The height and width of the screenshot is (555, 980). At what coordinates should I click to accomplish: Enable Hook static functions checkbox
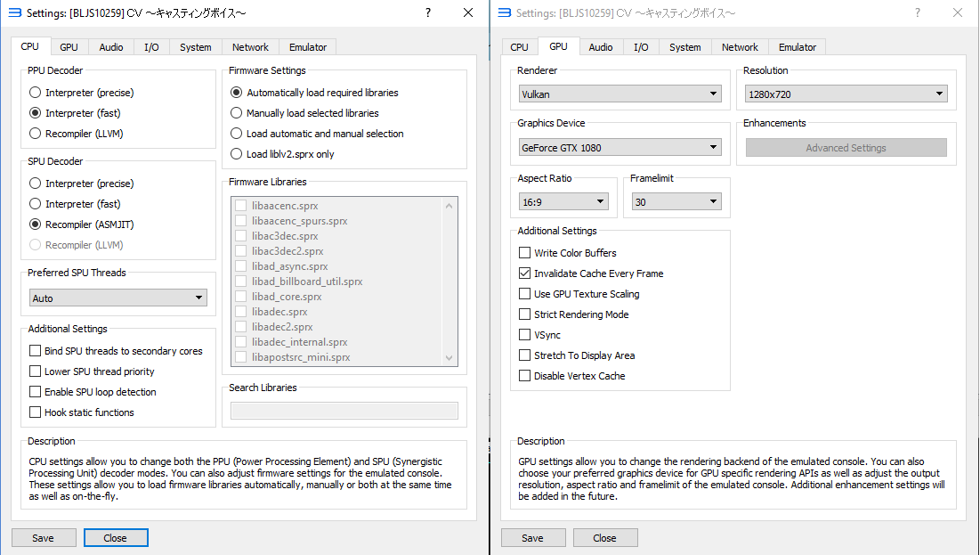36,412
